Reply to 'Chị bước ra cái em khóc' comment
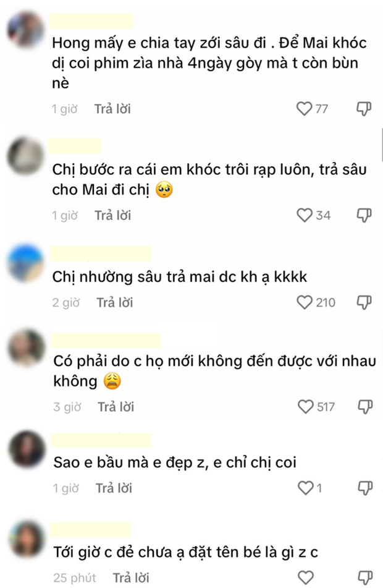 pos(113,215)
